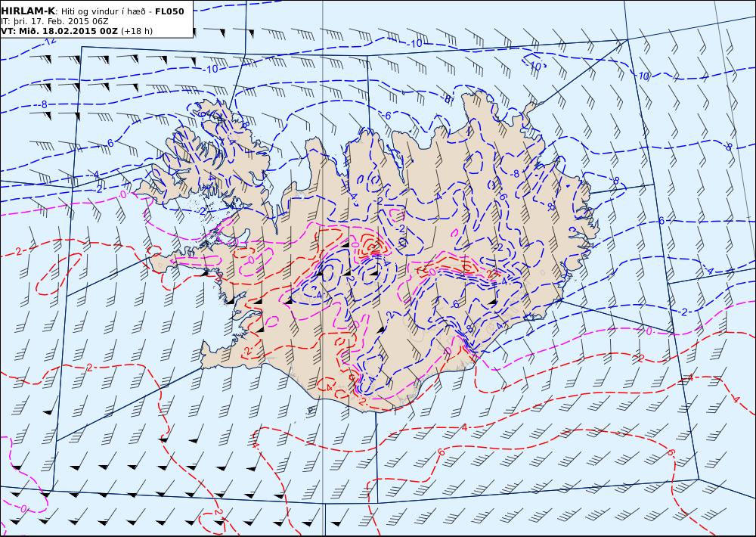Select the VT: Mið. 18.02.2015 00Z text
The image size is (756, 537).
tap(59, 31)
